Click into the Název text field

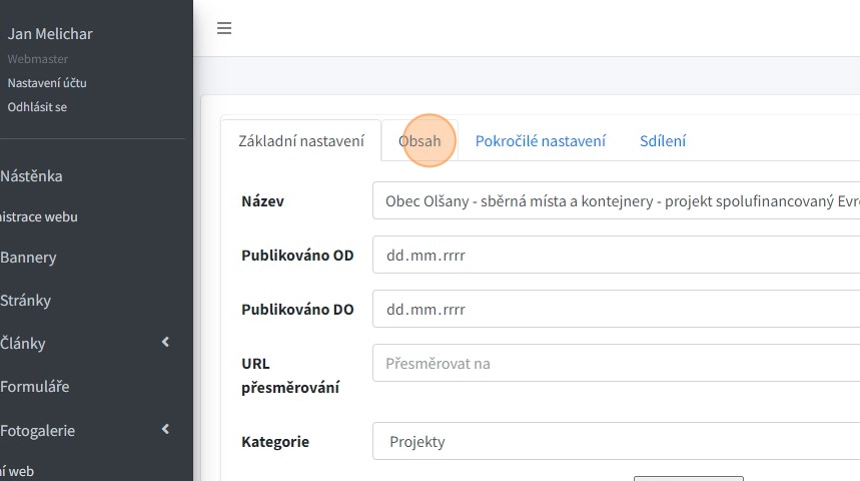click(616, 201)
